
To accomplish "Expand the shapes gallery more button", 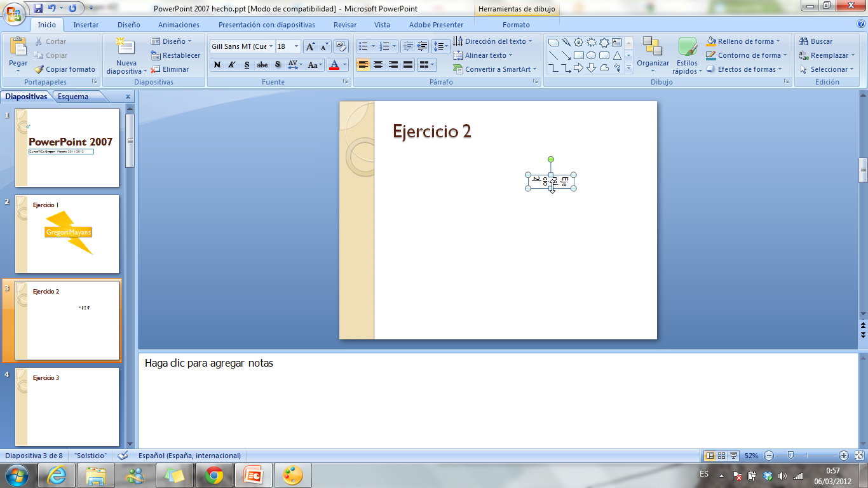I will click(x=629, y=68).
